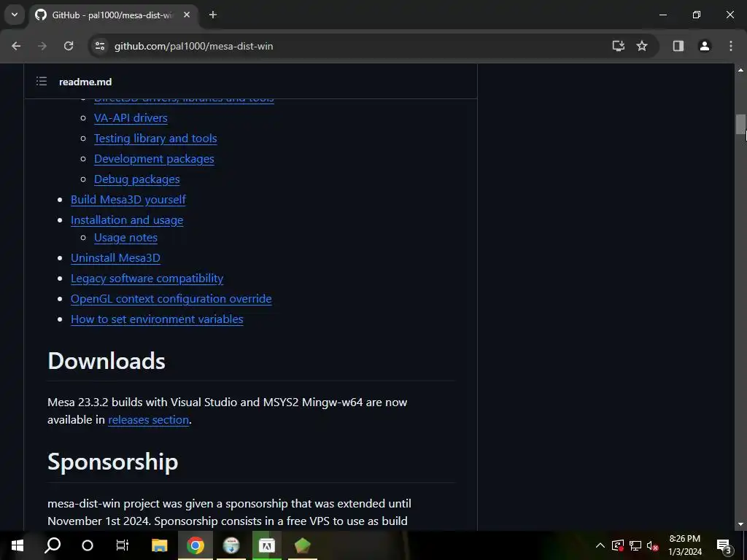Show hidden system tray icons
This screenshot has width=747, height=560.
pyautogui.click(x=600, y=545)
